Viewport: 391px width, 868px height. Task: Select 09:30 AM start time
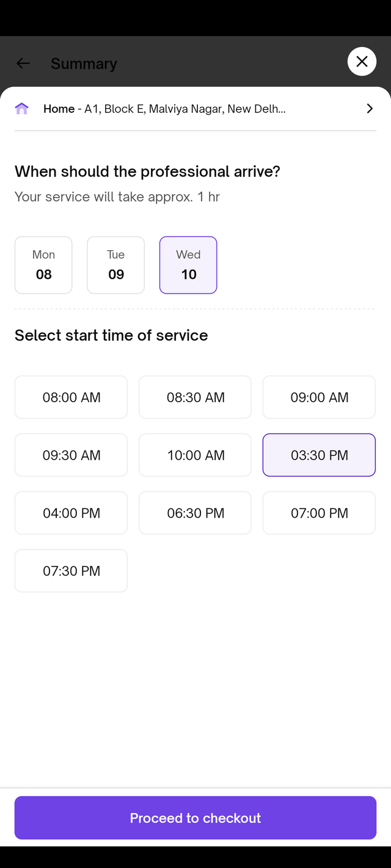pos(71,455)
